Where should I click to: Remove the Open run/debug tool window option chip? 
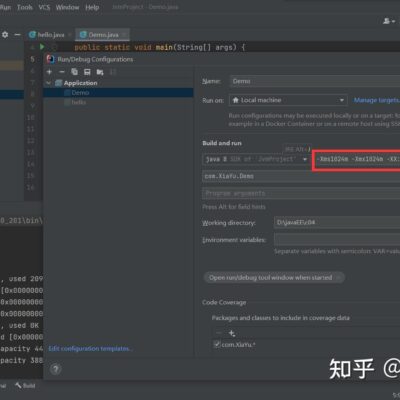point(338,277)
